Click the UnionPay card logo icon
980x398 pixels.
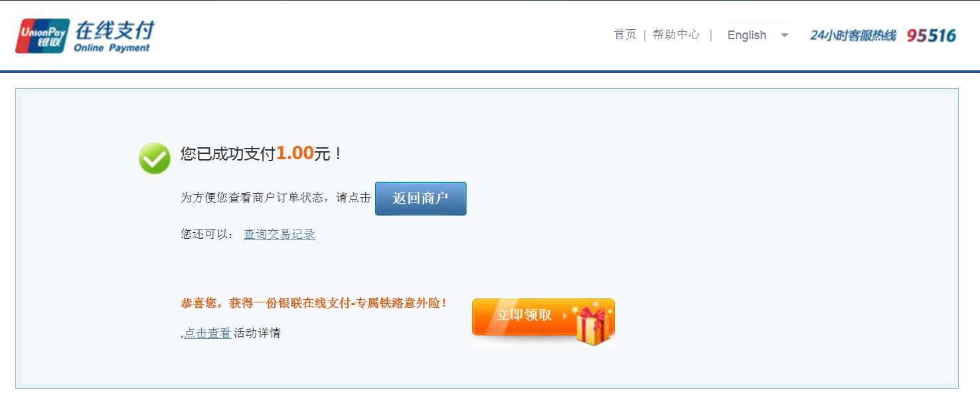click(x=42, y=36)
